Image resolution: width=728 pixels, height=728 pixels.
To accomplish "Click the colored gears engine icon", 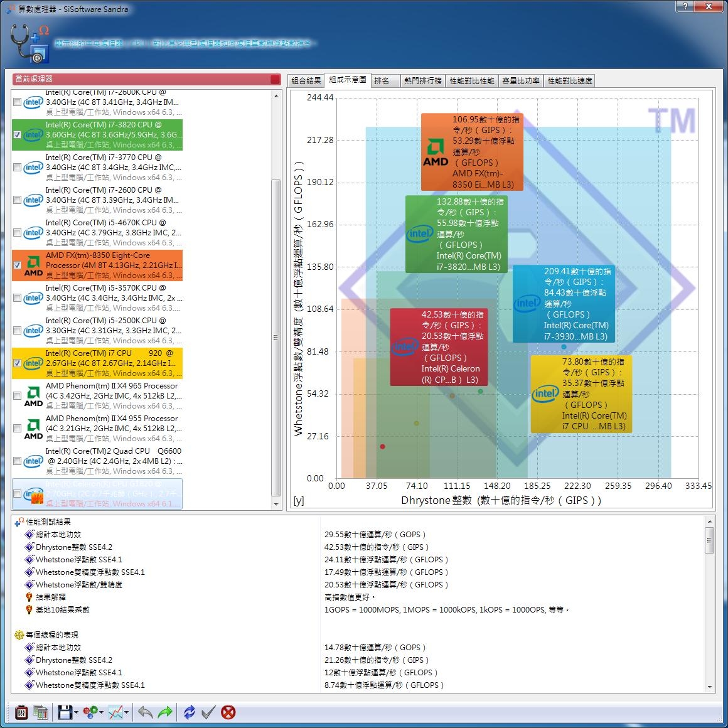I will click(90, 712).
